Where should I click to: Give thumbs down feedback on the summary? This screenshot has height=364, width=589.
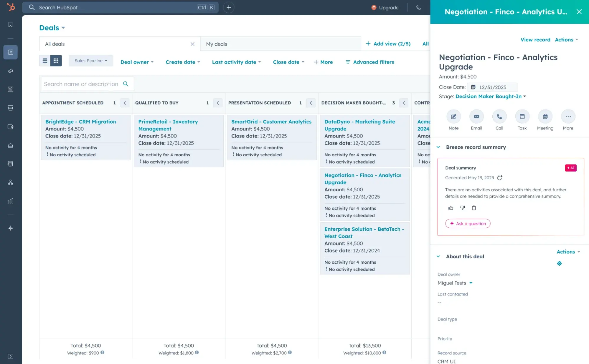click(x=462, y=208)
